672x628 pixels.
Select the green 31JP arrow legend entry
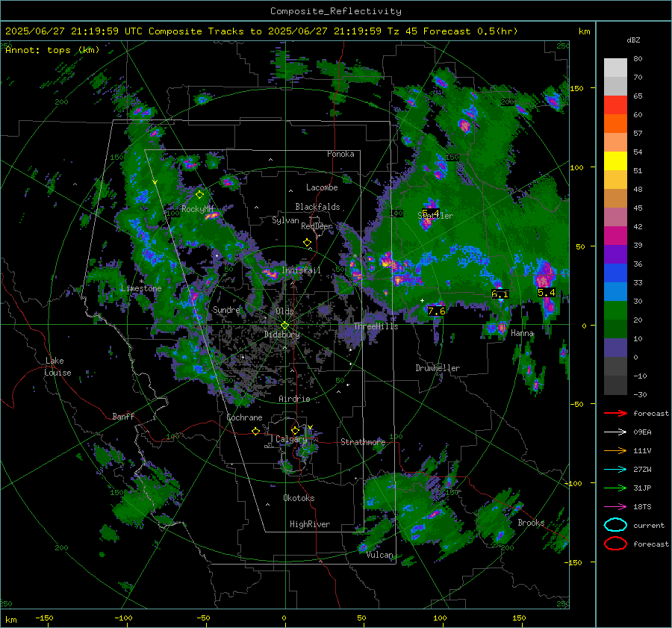point(615,488)
